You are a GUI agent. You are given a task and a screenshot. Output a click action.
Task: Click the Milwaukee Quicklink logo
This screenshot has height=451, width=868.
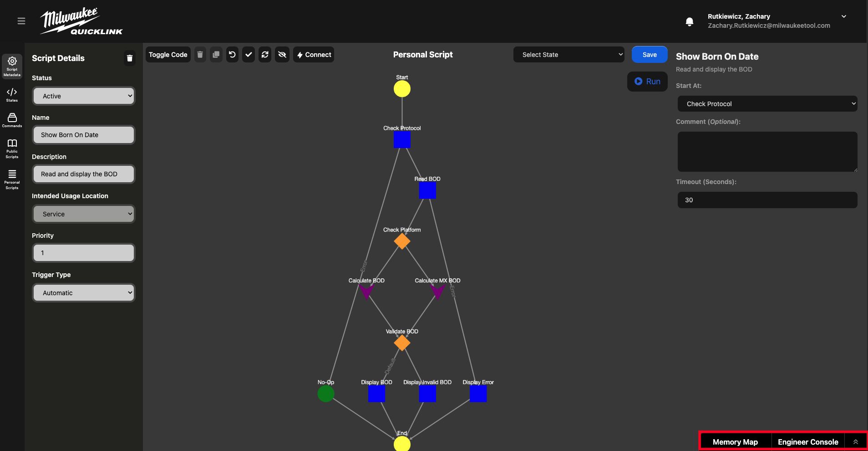[81, 21]
